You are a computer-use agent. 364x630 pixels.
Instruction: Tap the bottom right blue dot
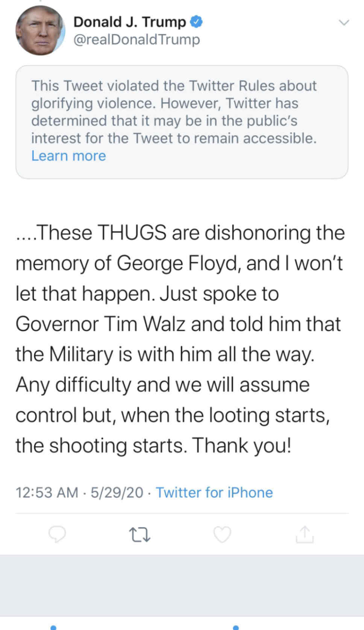point(236,627)
